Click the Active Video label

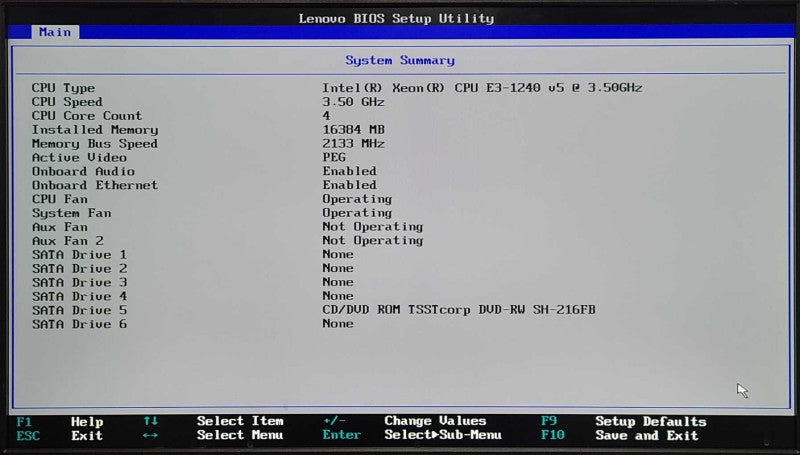[79, 158]
